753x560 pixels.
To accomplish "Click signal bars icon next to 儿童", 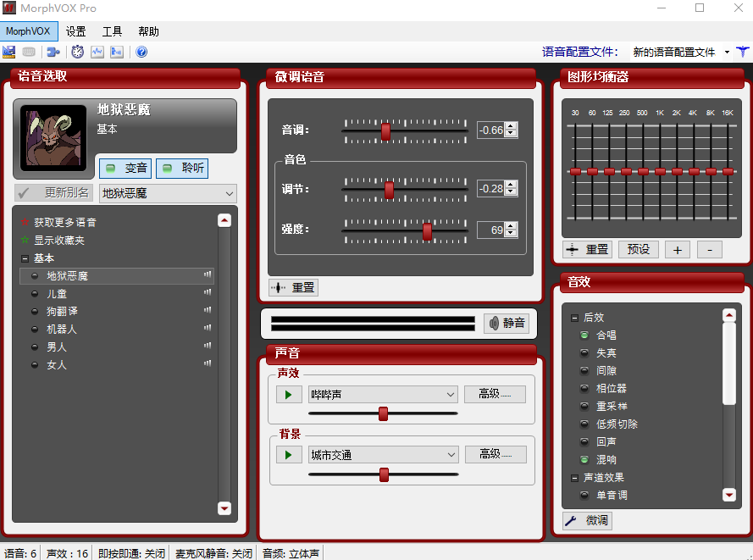I will (208, 292).
